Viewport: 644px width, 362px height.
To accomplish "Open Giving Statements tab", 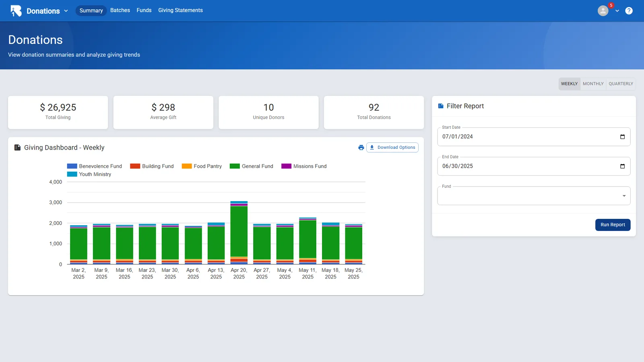I will pos(180,10).
